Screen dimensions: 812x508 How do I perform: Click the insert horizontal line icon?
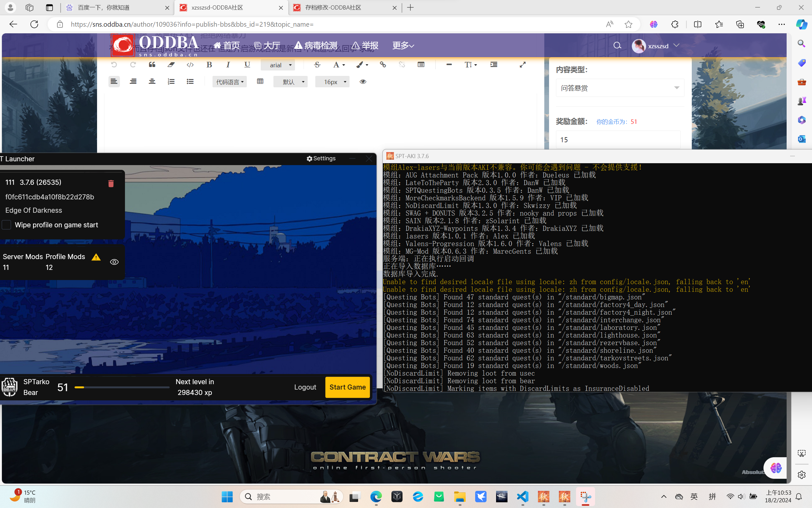(x=449, y=64)
